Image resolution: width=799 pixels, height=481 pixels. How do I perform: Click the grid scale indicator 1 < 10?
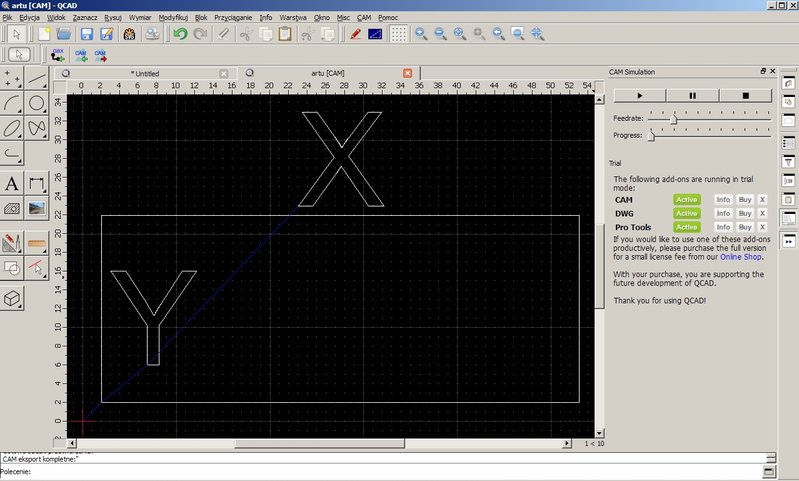coord(594,444)
